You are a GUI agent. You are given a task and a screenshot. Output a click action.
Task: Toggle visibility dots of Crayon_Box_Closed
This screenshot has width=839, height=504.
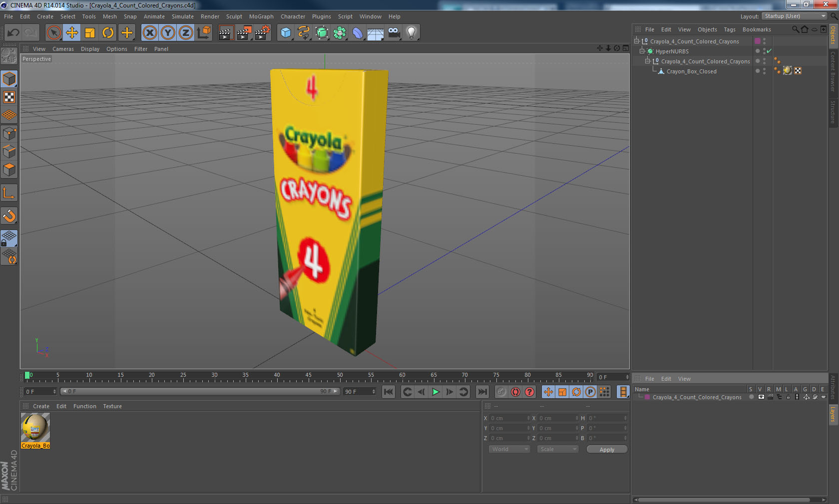point(765,71)
